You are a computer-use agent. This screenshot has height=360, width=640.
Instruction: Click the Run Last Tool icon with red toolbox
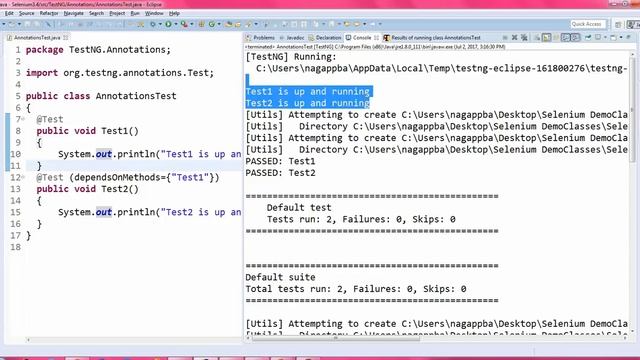coord(184,24)
